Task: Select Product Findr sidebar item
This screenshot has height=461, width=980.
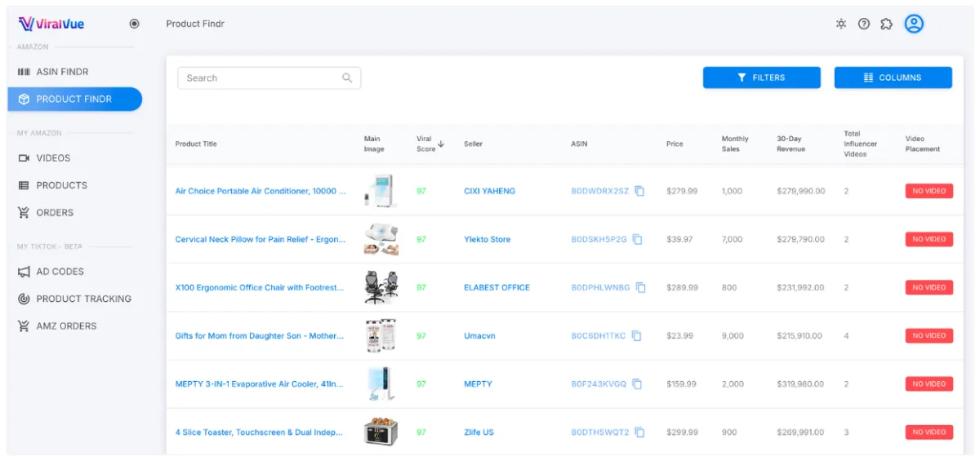Action: coord(74,99)
